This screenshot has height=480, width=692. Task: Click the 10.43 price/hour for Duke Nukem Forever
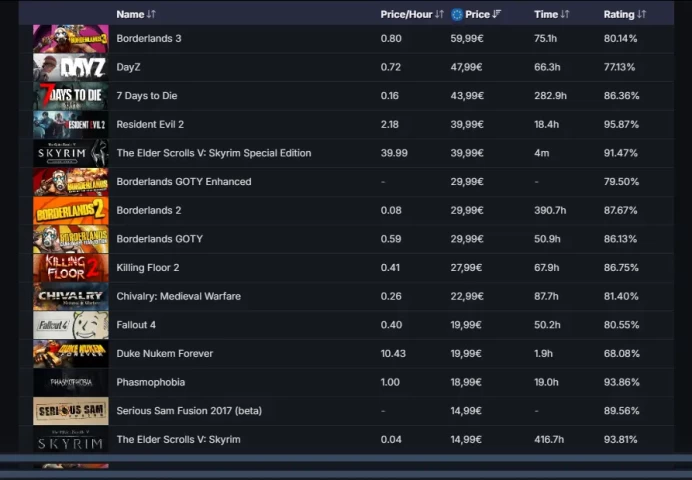click(x=393, y=354)
